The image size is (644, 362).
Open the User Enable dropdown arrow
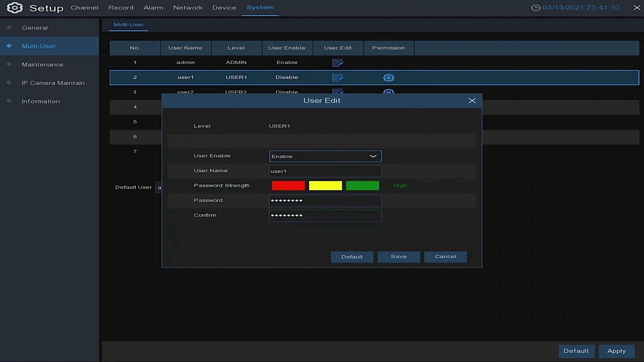coord(373,156)
